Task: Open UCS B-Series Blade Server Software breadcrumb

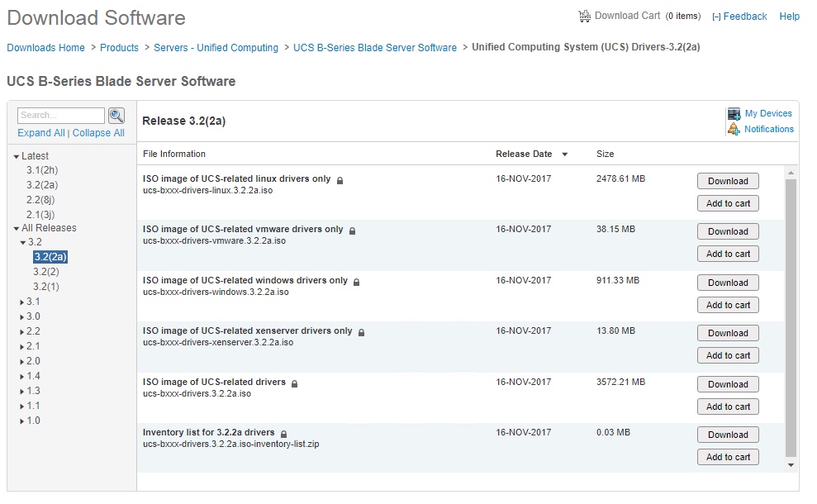Action: pos(375,48)
